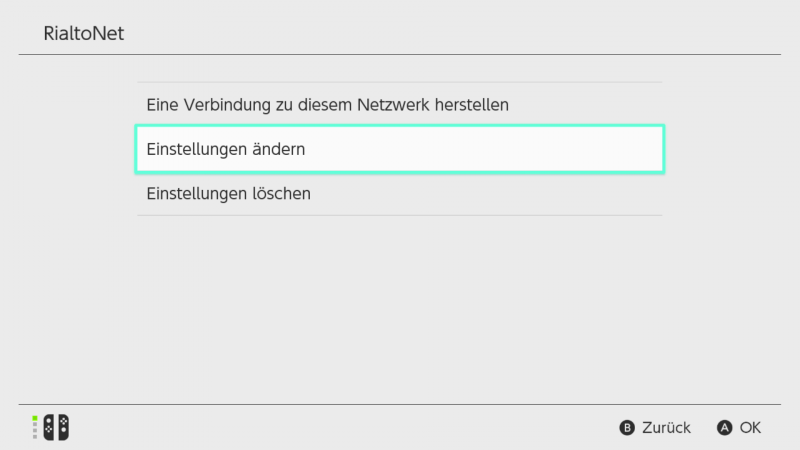Click the Joy-Con controller icon
Screen dimensions: 800x450
[56, 427]
